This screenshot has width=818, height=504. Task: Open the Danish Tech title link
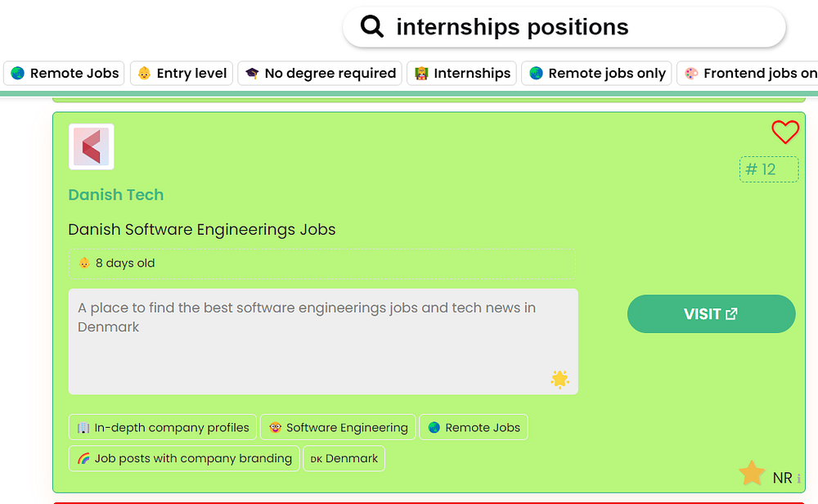[x=116, y=195]
